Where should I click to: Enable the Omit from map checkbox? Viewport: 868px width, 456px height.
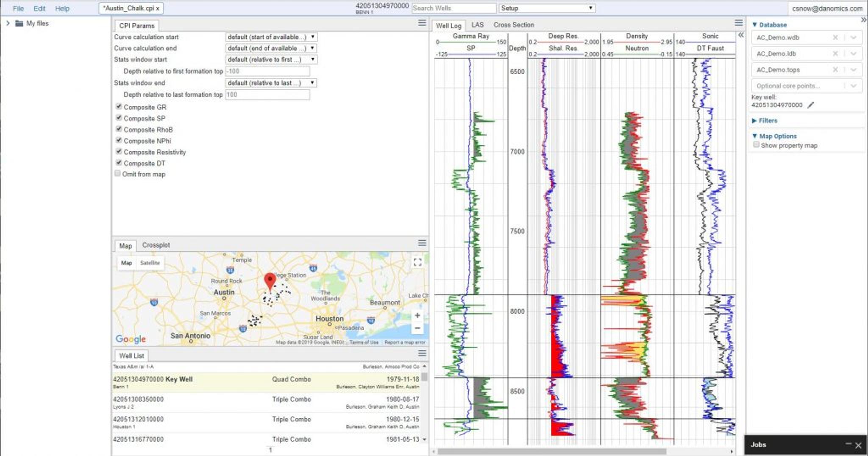117,174
